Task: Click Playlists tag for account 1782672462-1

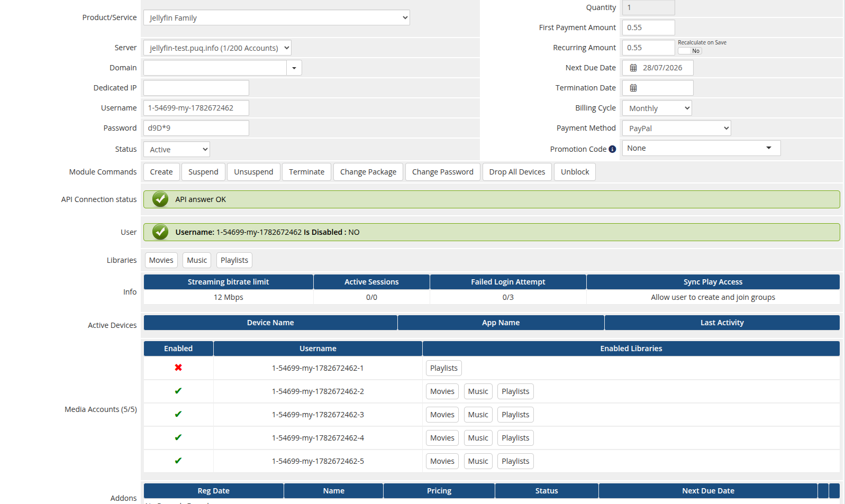Action: click(x=444, y=368)
